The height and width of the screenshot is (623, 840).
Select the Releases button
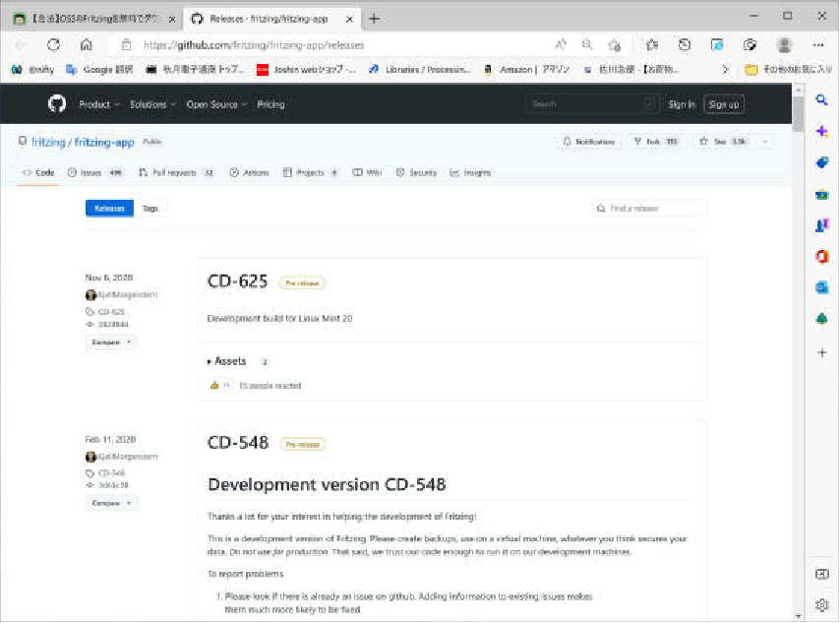[x=109, y=208]
